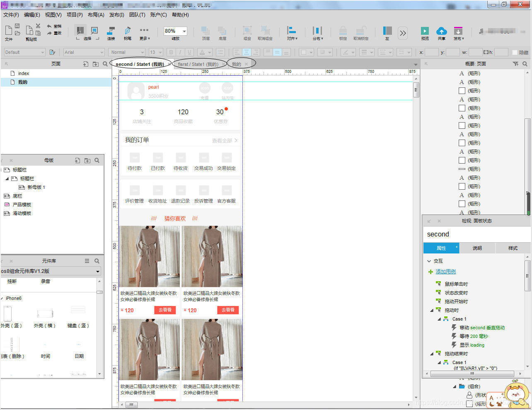Switch to the 样式 style tab
The width and height of the screenshot is (532, 410).
tap(513, 248)
